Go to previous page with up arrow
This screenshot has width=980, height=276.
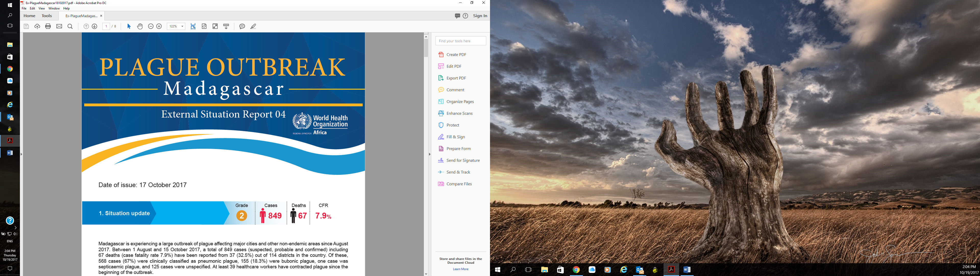pos(86,26)
